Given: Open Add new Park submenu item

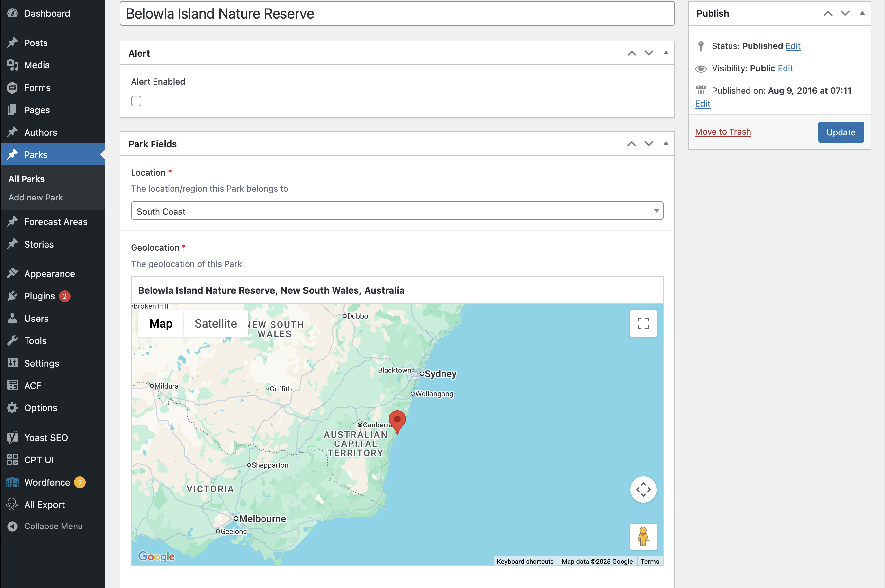Looking at the screenshot, I should point(36,197).
